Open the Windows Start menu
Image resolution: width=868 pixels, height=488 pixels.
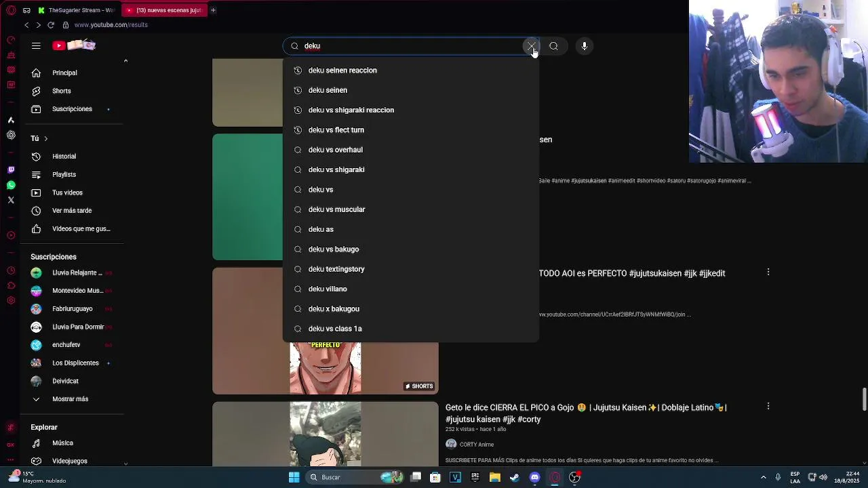[294, 477]
